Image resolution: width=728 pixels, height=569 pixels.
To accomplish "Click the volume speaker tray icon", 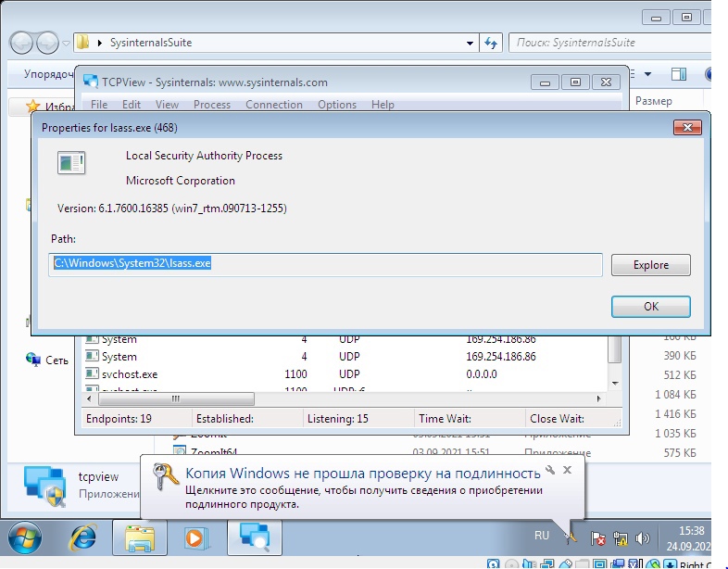I will click(x=642, y=538).
